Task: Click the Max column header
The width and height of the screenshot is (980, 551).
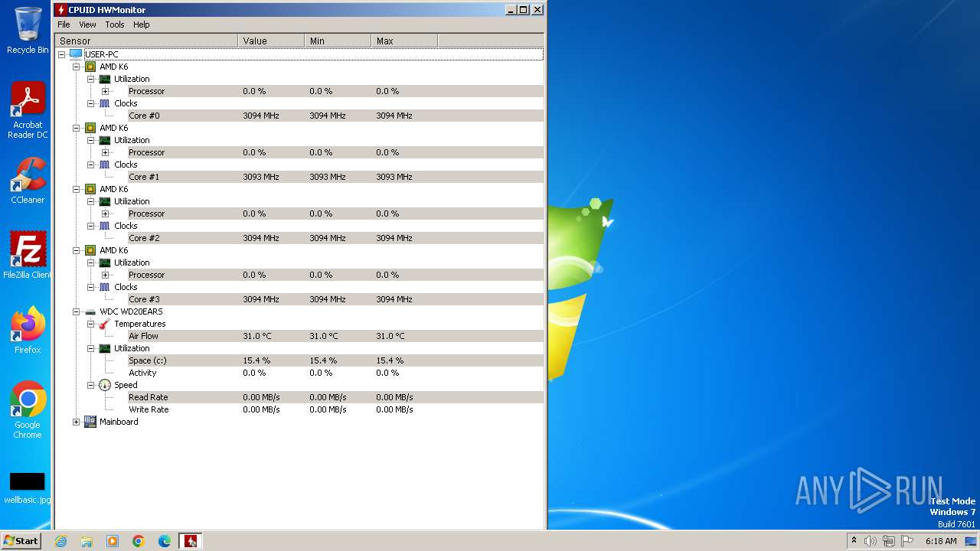Action: (x=404, y=41)
